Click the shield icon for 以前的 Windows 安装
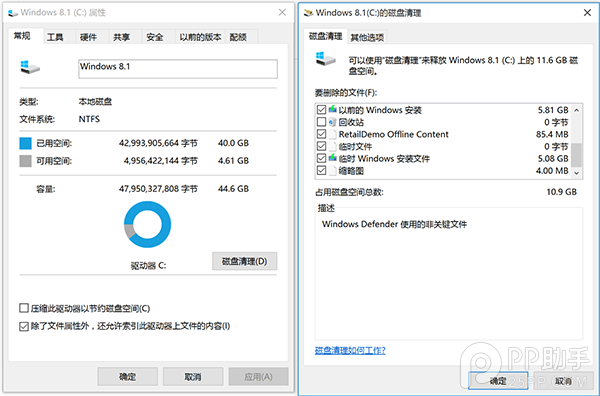This screenshot has width=600, height=396. tap(332, 110)
